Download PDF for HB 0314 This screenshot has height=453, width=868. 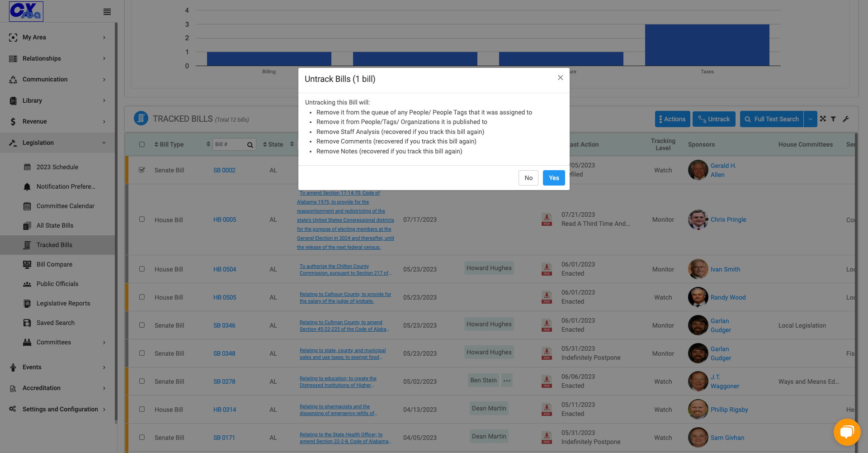pos(547,410)
